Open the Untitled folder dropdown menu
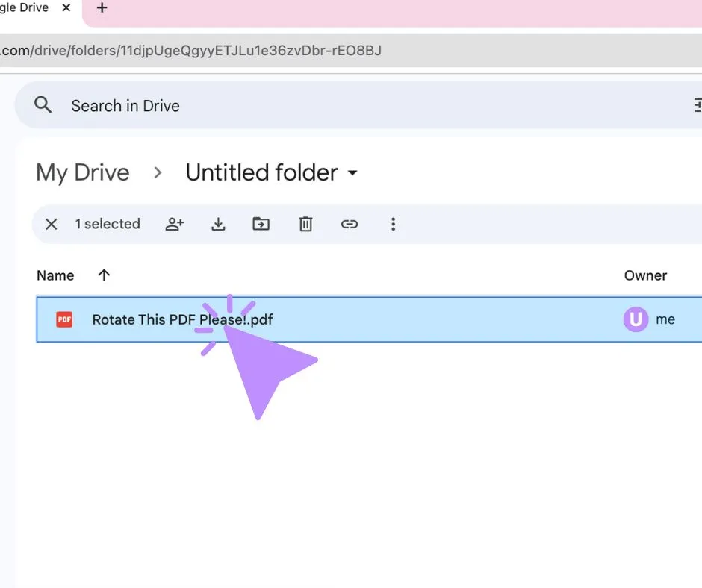Viewport: 702px width, 588px height. pyautogui.click(x=353, y=172)
